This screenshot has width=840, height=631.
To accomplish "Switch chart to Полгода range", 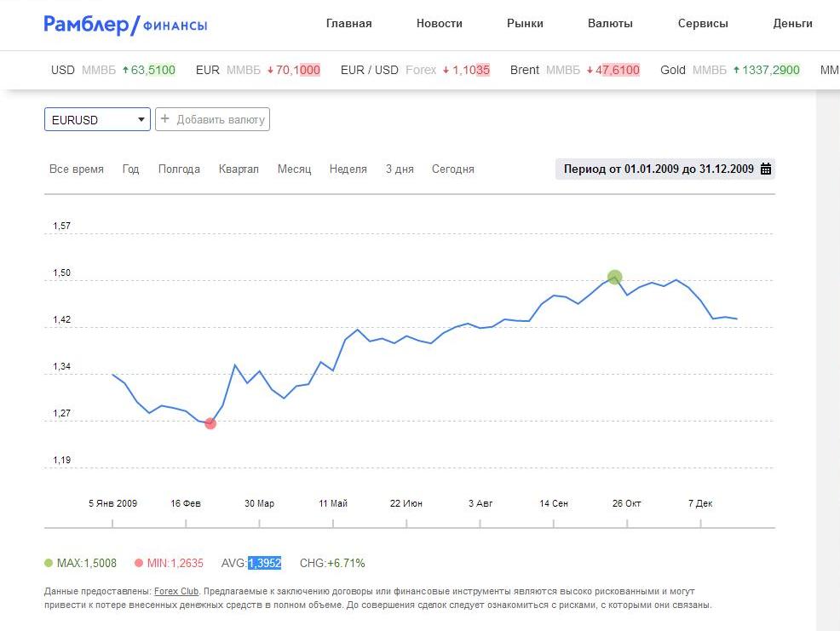I will (x=179, y=169).
